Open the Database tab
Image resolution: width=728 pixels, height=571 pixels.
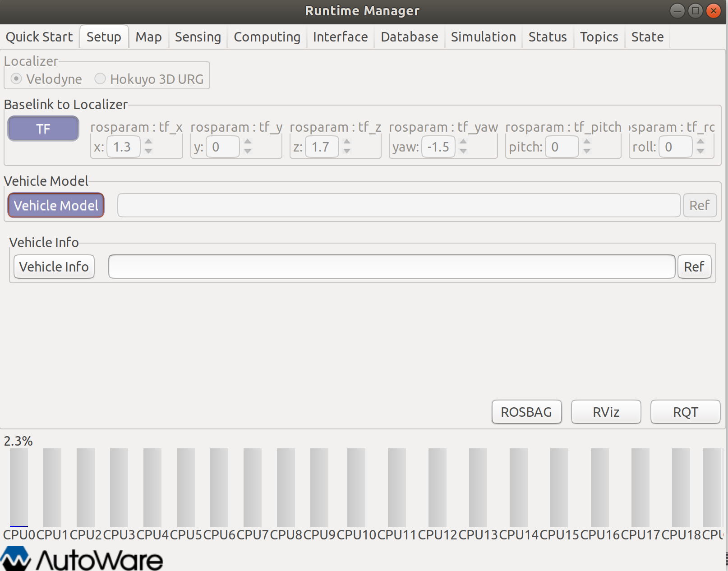point(410,37)
